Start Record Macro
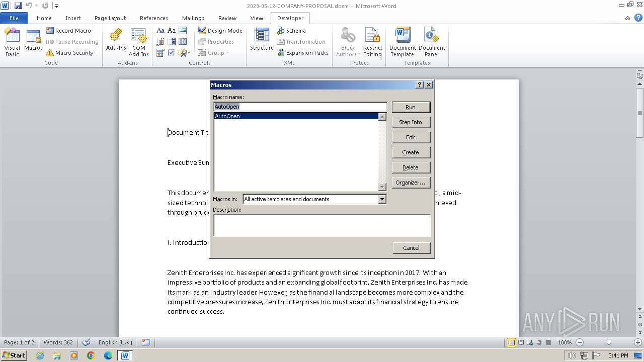This screenshot has width=644, height=362. coord(68,31)
